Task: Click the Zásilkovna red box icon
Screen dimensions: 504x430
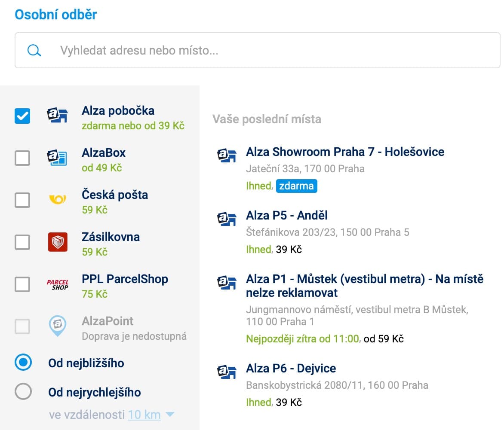Action: click(x=57, y=242)
